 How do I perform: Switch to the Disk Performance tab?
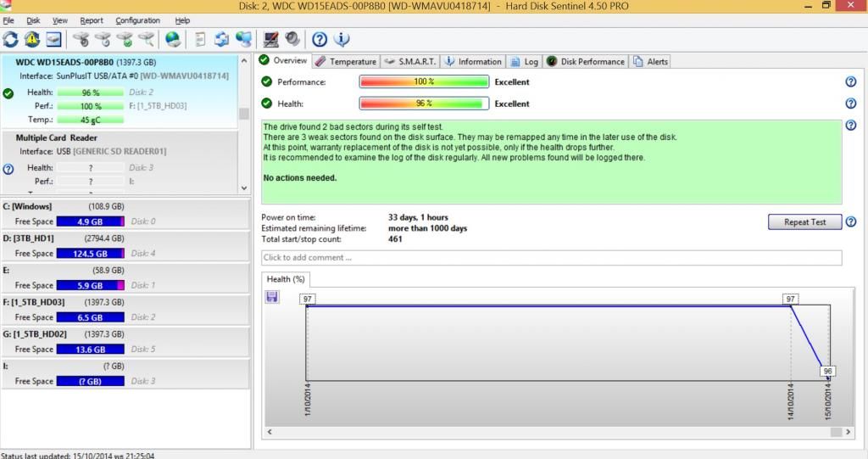tap(586, 62)
